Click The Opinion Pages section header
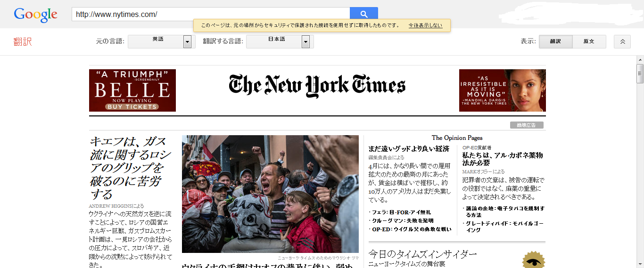 click(457, 138)
